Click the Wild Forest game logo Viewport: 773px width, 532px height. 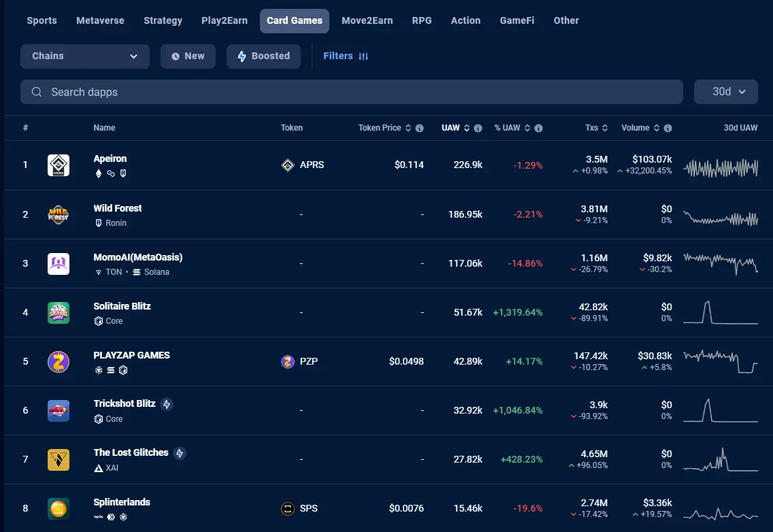coord(58,214)
